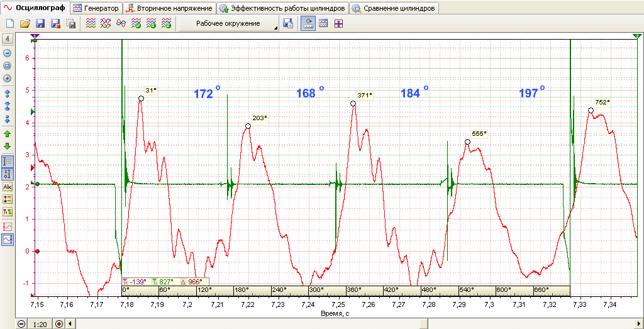Click the green marker 2 at top right
Image resolution: width=644 pixels, height=329 pixels.
pyautogui.click(x=637, y=37)
